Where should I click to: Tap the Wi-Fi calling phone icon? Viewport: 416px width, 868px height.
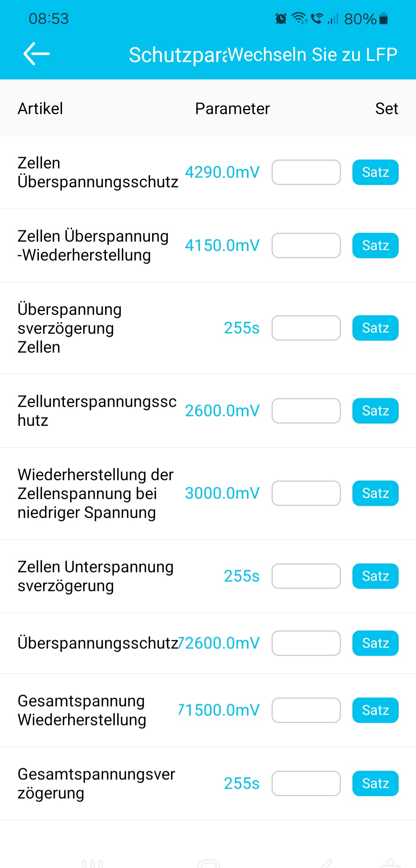(317, 18)
